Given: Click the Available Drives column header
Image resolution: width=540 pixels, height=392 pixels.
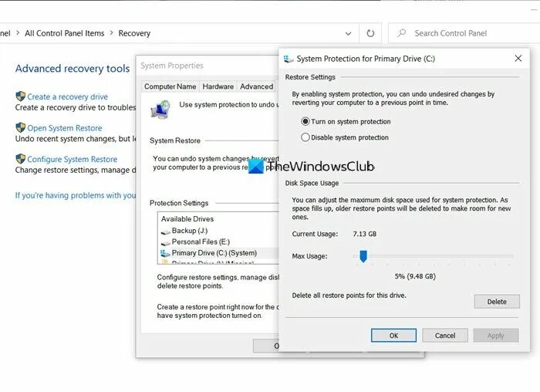Looking at the screenshot, I should (x=187, y=219).
